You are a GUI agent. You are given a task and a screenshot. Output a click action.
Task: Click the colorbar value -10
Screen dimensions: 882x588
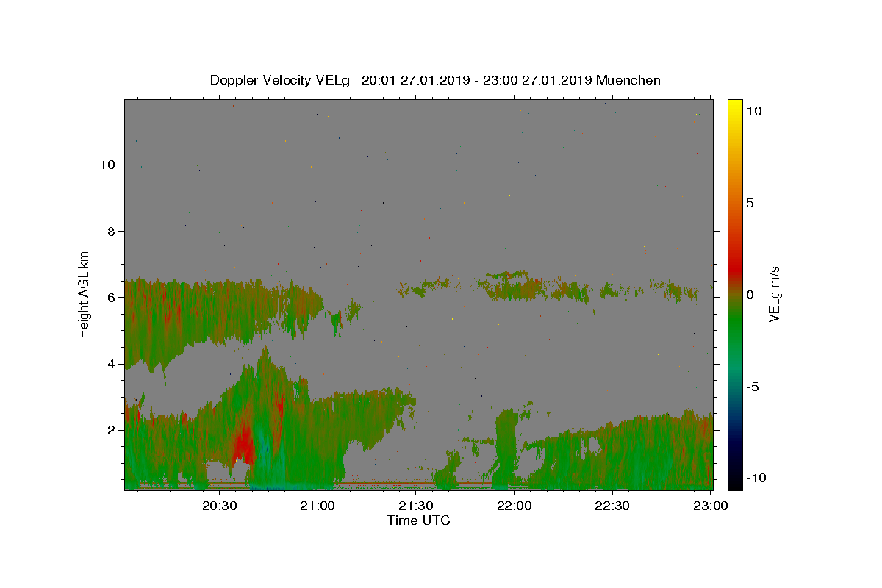tap(756, 478)
